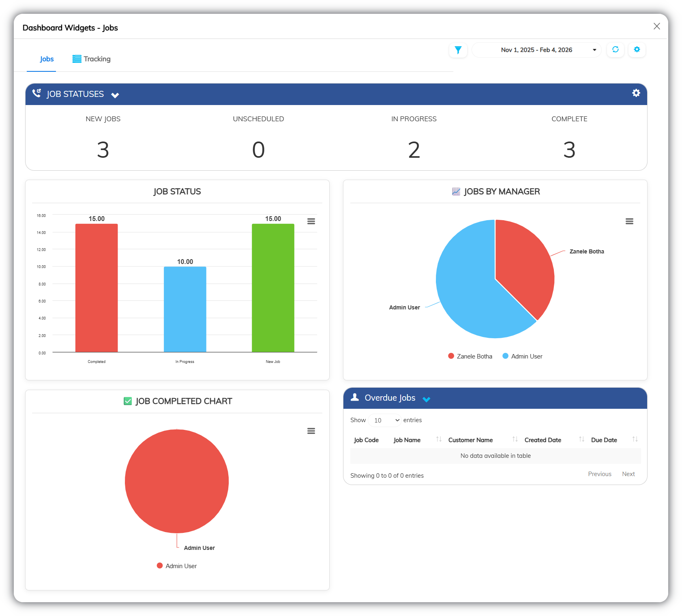Open dashboard settings gear beside refresh
Image resolution: width=682 pixels, height=616 pixels.
[637, 49]
